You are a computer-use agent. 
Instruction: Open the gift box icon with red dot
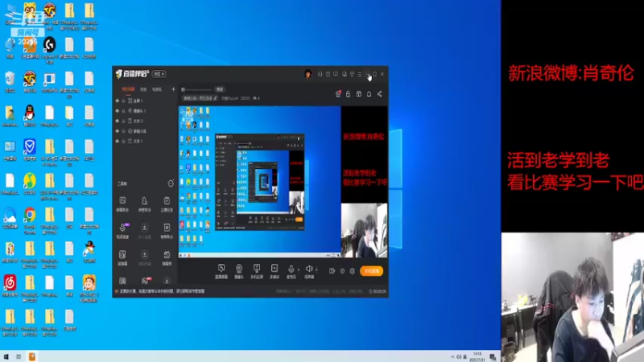pos(338,94)
